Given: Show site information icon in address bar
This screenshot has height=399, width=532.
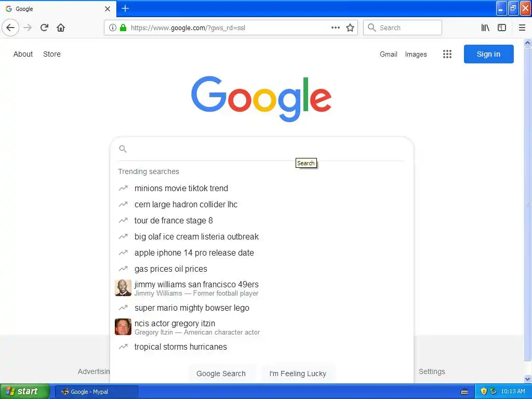Looking at the screenshot, I should click(113, 28).
